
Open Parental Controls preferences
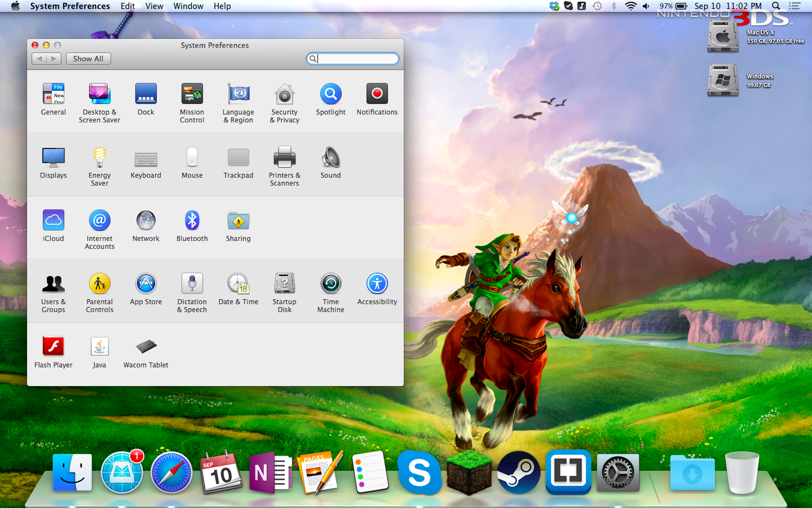tap(99, 293)
